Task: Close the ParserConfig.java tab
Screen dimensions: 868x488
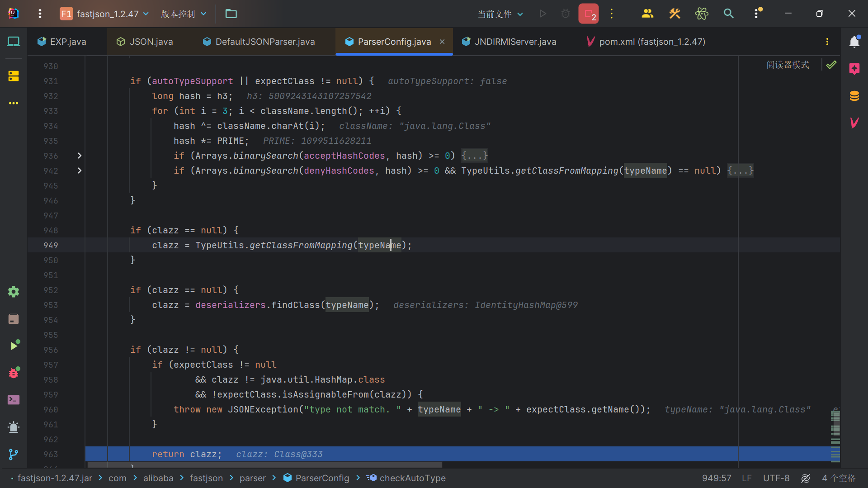Action: pyautogui.click(x=442, y=42)
